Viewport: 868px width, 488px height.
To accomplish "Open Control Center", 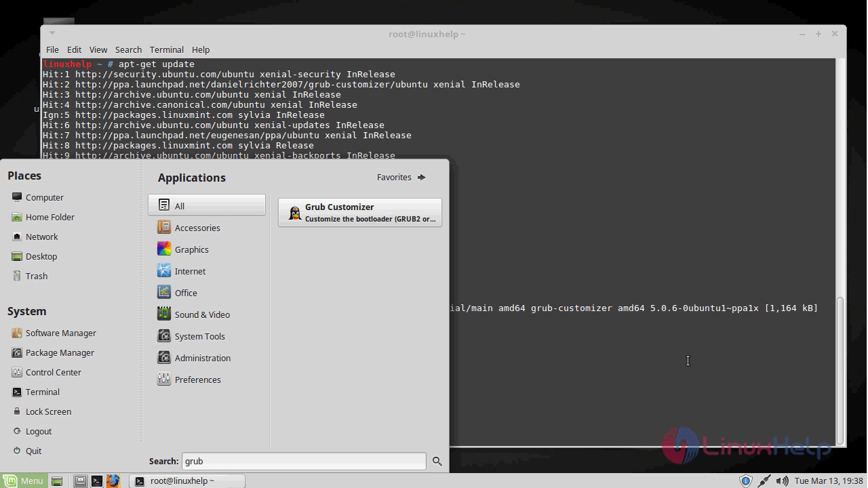I will (x=53, y=372).
